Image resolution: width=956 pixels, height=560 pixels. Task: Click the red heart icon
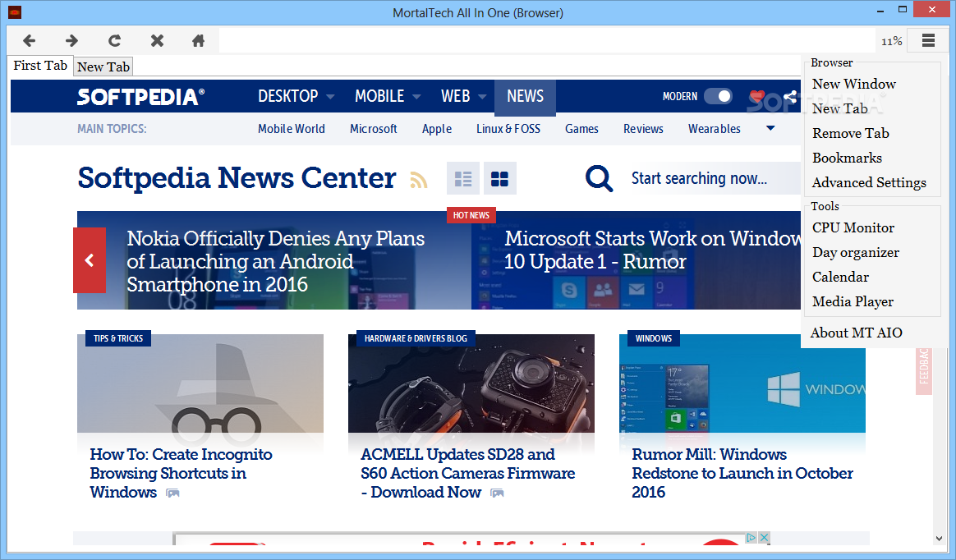tap(757, 96)
